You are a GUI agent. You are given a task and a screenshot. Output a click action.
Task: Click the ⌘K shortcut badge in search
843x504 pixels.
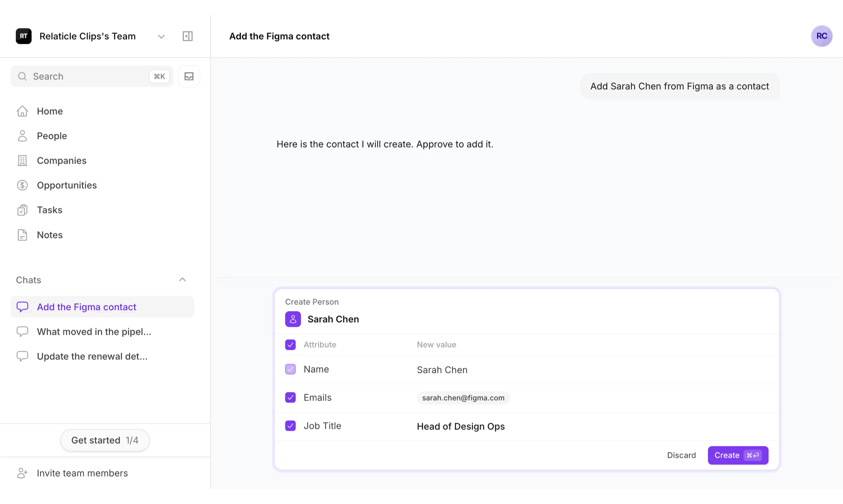[159, 76]
